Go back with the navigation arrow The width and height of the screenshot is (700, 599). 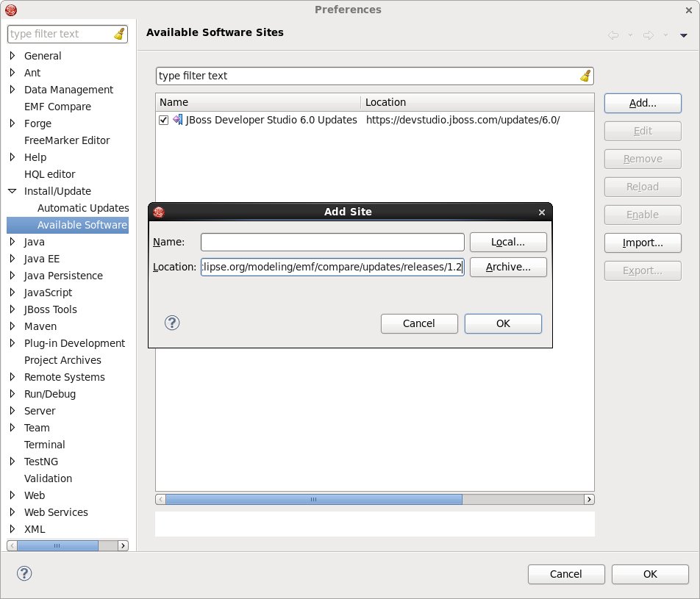tap(613, 35)
